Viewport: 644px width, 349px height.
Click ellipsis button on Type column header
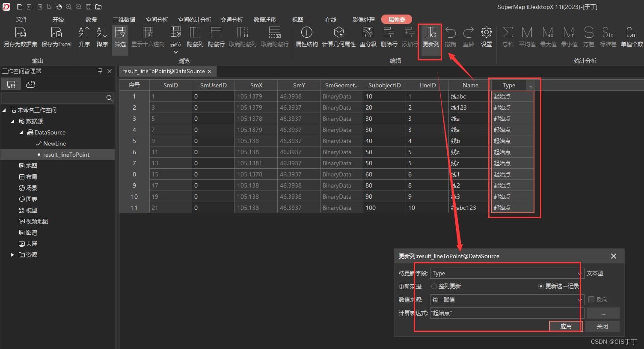click(530, 85)
